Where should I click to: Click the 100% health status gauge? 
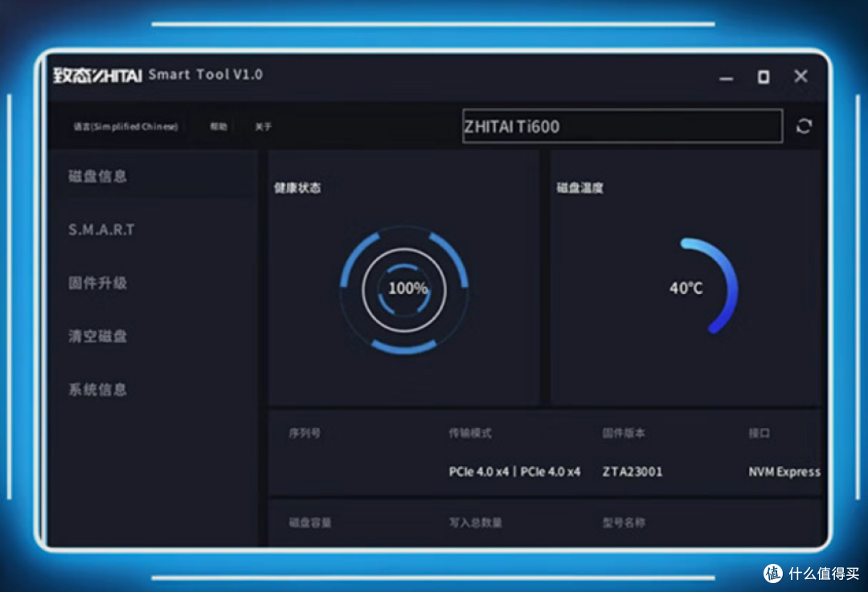tap(404, 289)
